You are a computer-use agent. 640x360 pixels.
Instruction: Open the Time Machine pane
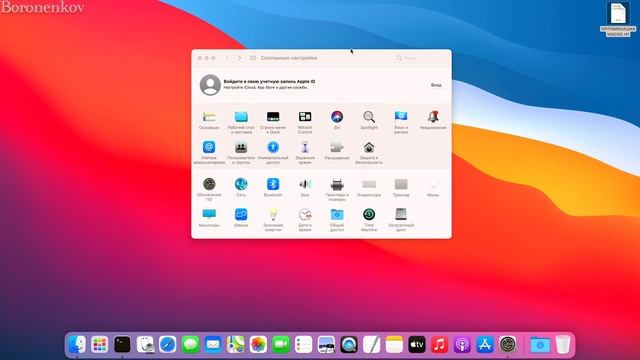[369, 215]
